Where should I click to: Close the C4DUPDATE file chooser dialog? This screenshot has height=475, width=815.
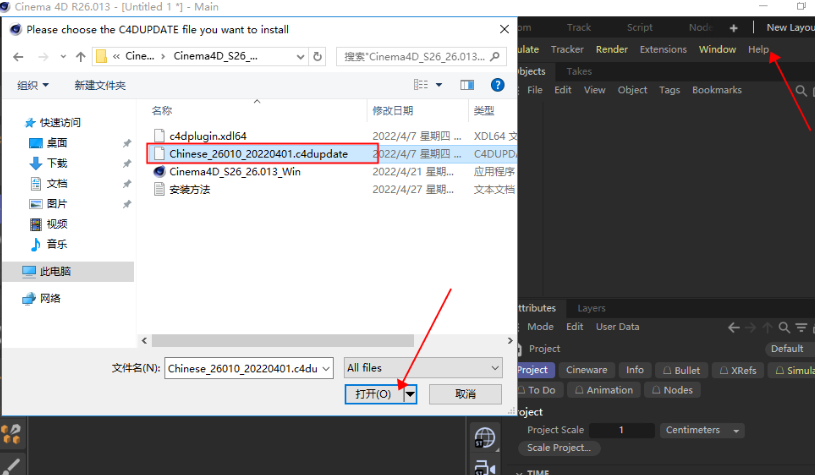coord(504,29)
